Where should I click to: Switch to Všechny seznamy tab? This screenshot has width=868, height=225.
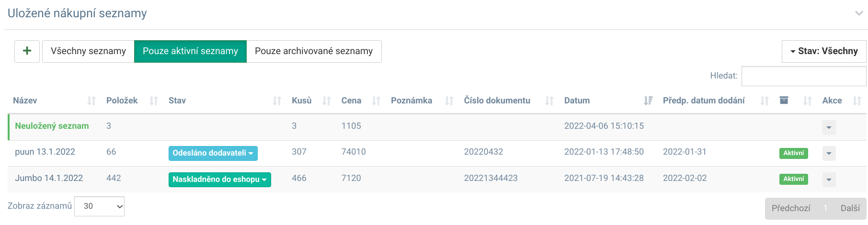coord(88,51)
